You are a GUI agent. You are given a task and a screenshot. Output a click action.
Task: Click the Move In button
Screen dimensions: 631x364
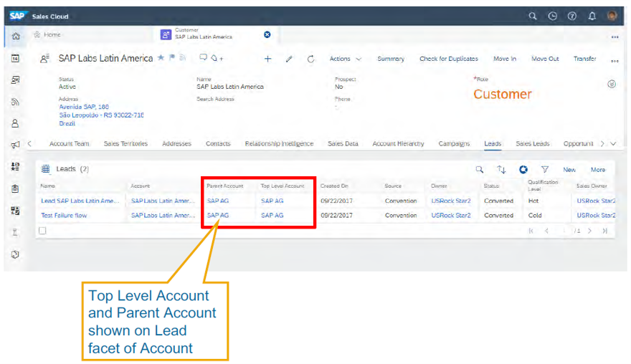coord(505,59)
